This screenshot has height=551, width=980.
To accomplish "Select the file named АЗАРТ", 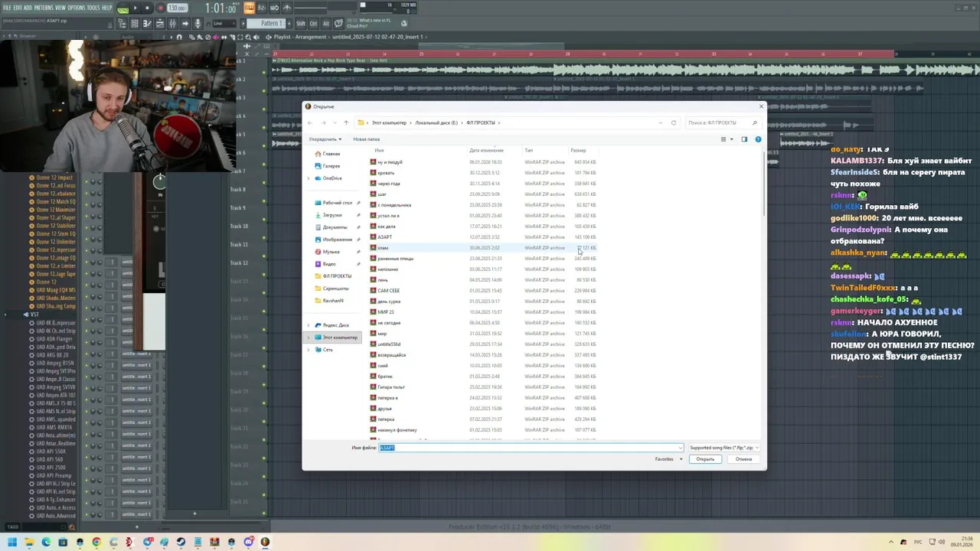I will pyautogui.click(x=385, y=237).
